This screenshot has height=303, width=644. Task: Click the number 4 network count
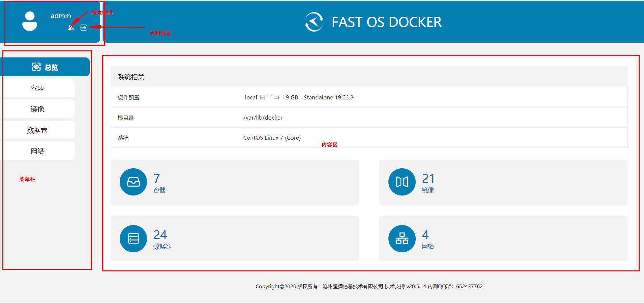click(425, 234)
